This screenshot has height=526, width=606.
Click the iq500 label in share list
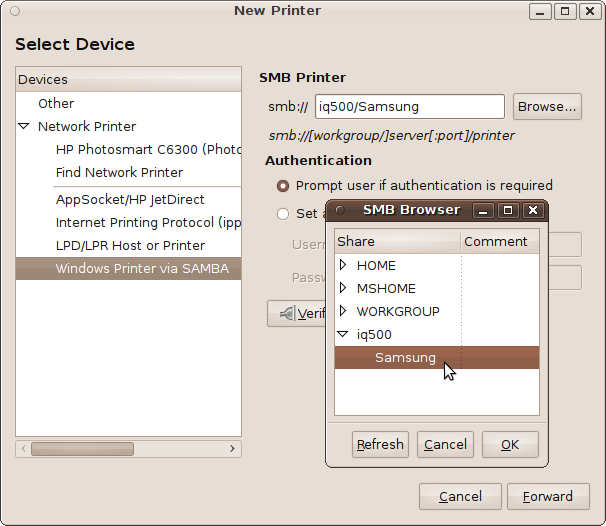pos(374,335)
